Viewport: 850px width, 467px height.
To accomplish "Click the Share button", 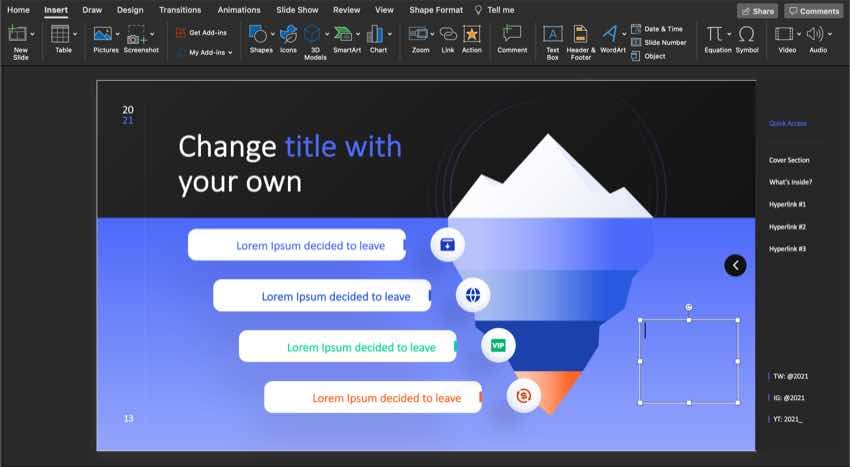I will pos(757,11).
